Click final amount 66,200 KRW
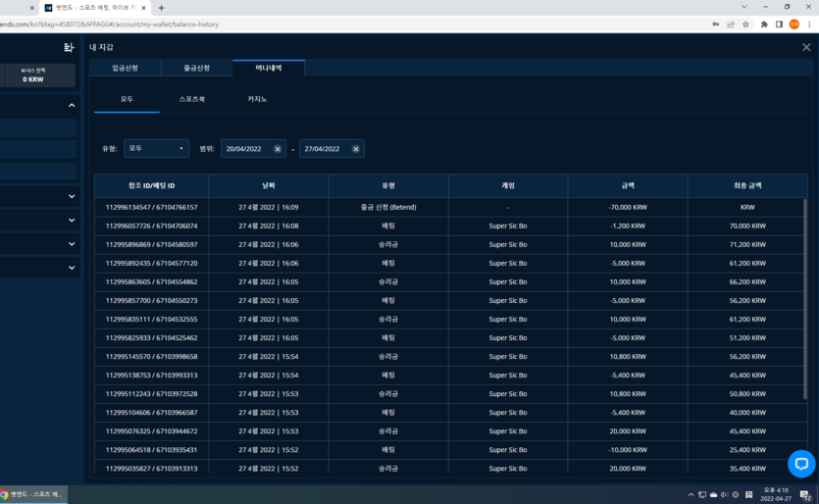The image size is (819, 504). 747,282
